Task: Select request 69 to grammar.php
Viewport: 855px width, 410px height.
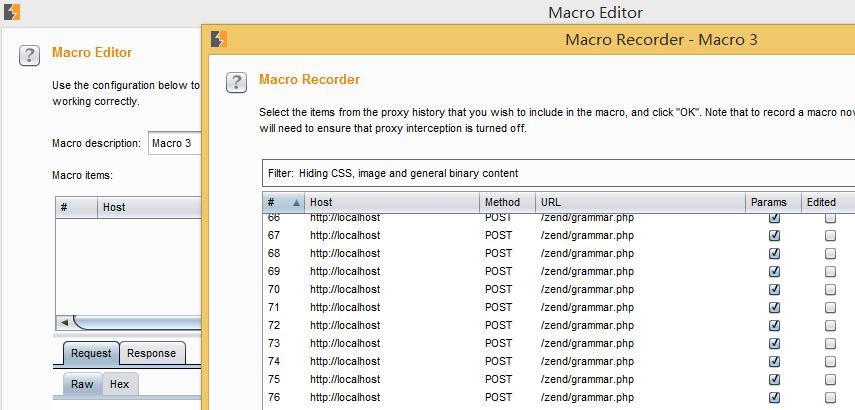Action: tap(558, 272)
